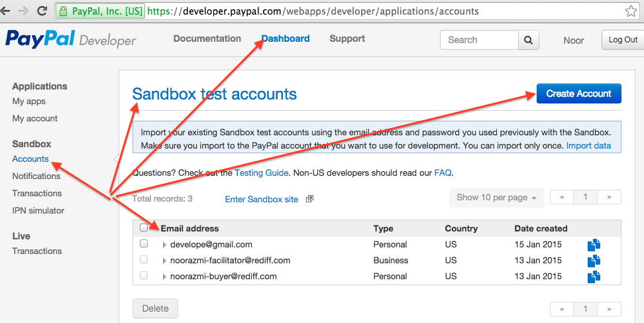This screenshot has height=323, width=644.
Task: Click profile icon for noorazmi-buyer row
Action: [594, 277]
